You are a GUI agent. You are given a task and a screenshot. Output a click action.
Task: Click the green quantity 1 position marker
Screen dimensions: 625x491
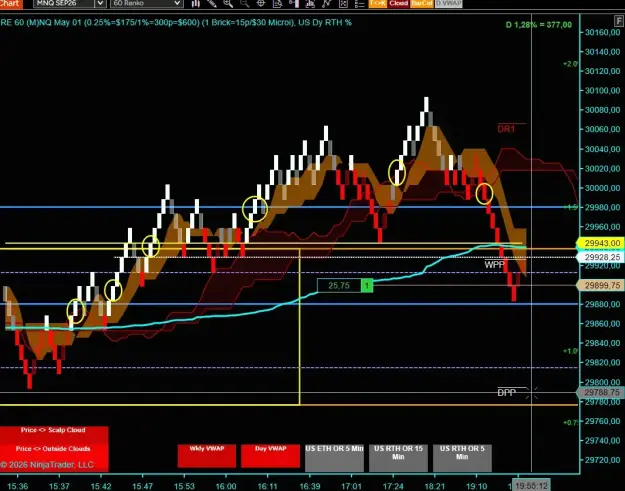pos(367,285)
